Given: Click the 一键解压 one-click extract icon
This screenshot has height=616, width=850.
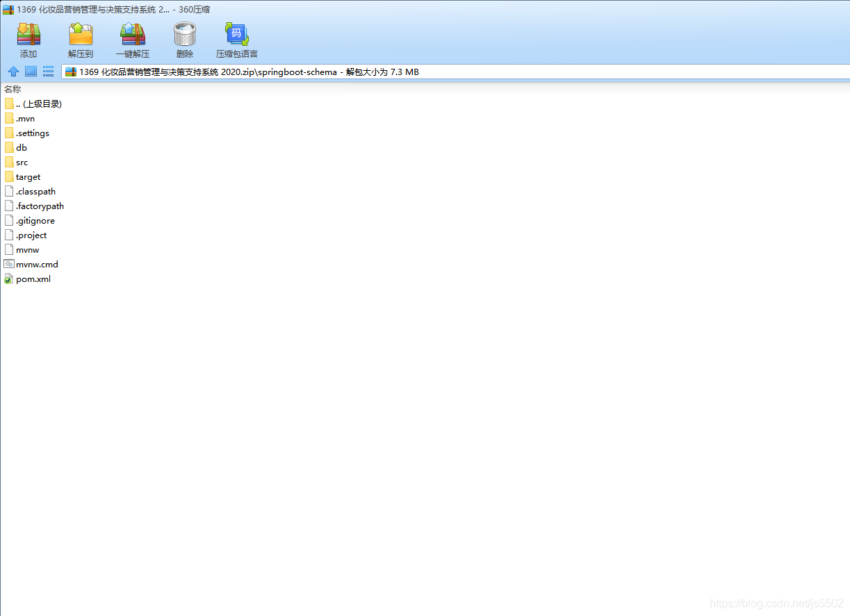Looking at the screenshot, I should (133, 34).
